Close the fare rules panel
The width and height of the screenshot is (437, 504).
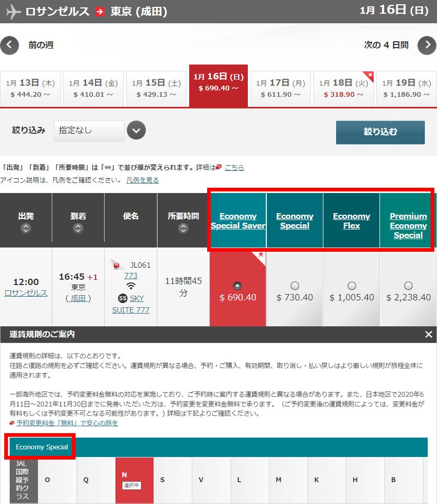(429, 334)
